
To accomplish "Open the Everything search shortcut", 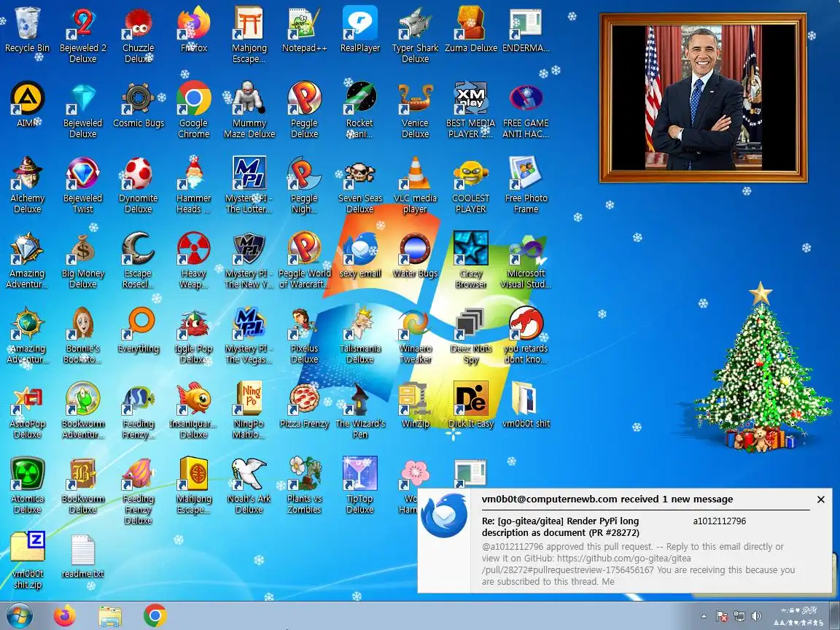I will [139, 330].
